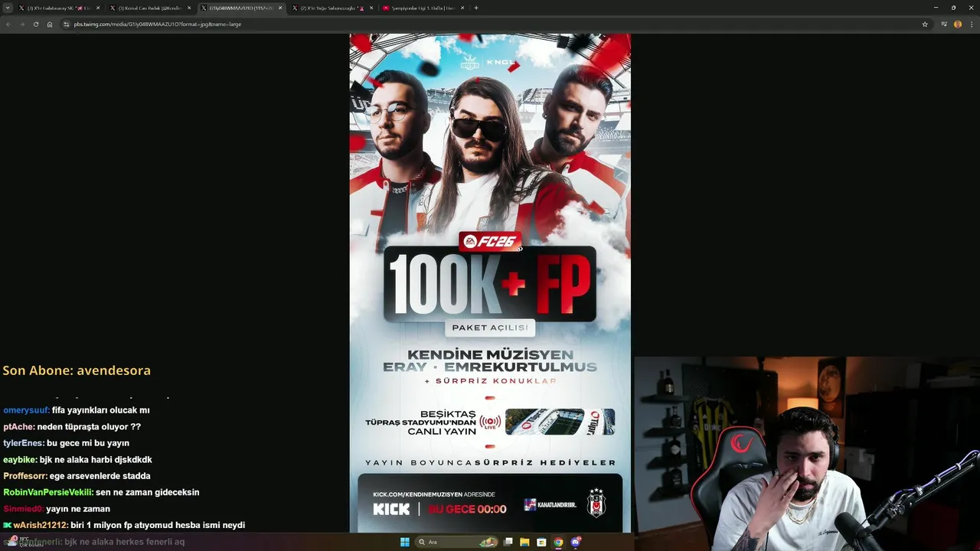
Task: Close the Şampiyonlar Ligi tab
Action: 462,8
